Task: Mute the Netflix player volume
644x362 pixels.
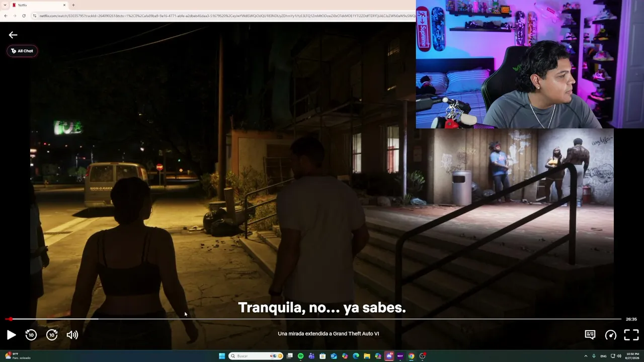Action: pyautogui.click(x=72, y=335)
